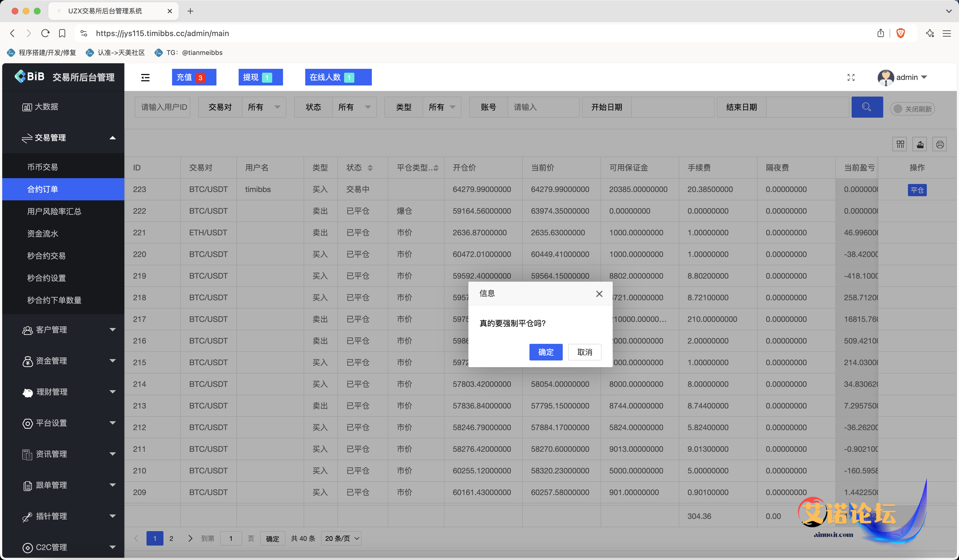
Task: Open the 20 条/页 page size dropdown
Action: [341, 538]
